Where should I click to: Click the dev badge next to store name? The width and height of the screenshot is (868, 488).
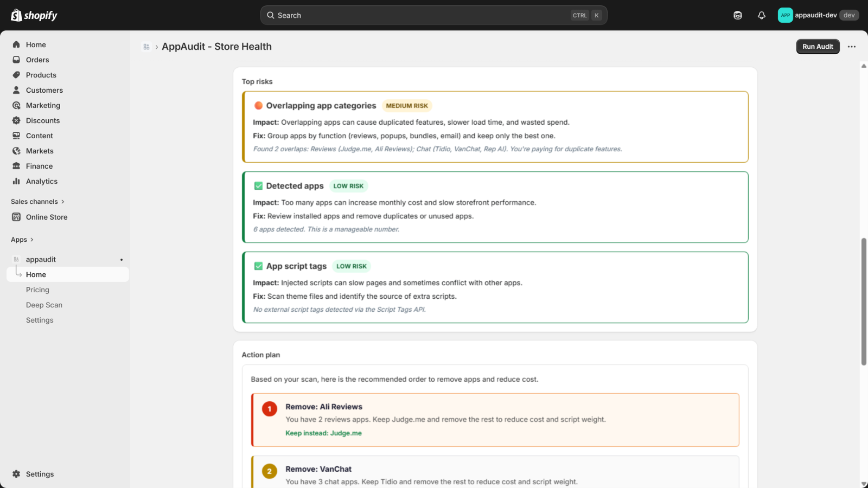849,15
